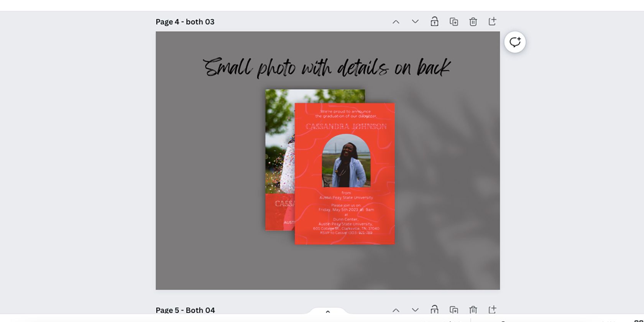Move Page 4 down with arrow

pyautogui.click(x=415, y=21)
